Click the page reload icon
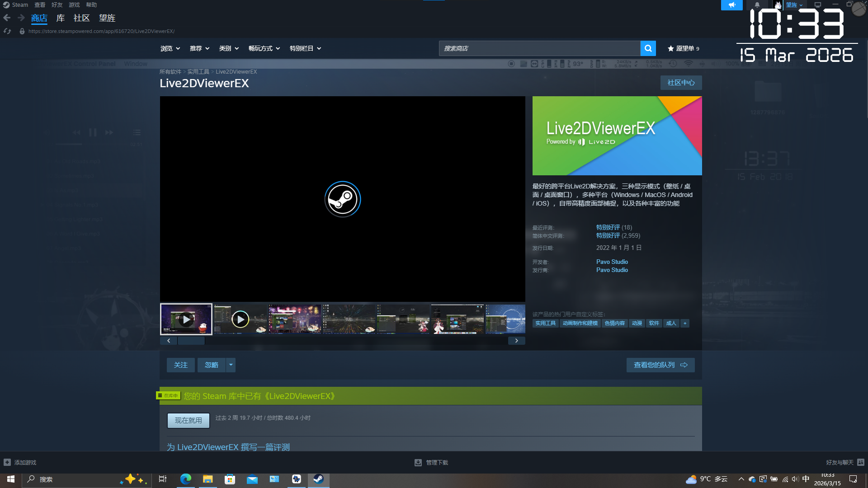Screen dimensions: 868x488 tap(7, 31)
